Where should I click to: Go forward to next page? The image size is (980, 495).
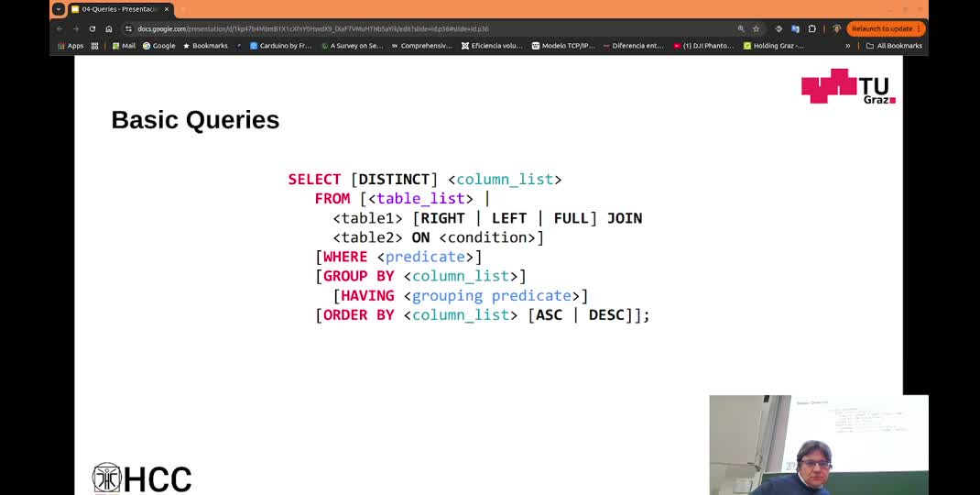pyautogui.click(x=76, y=28)
